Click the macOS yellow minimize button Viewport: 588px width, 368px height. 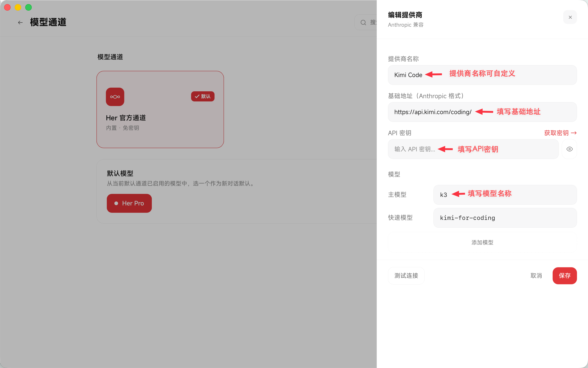(x=18, y=7)
